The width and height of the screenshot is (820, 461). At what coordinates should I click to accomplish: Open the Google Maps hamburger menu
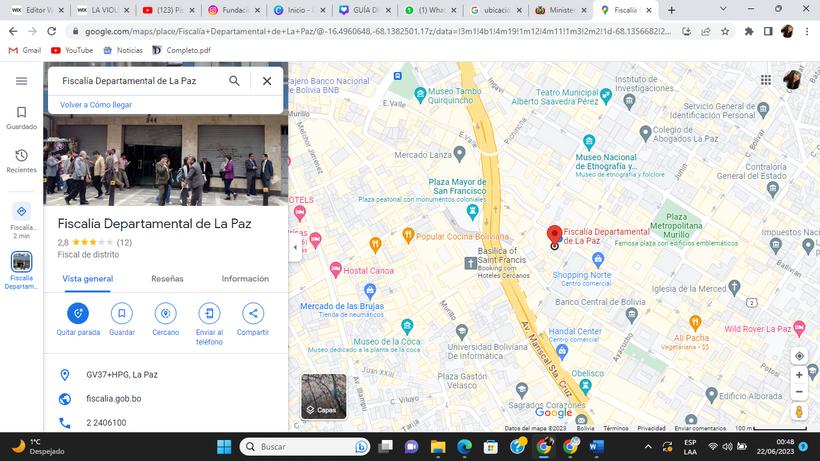tap(21, 81)
